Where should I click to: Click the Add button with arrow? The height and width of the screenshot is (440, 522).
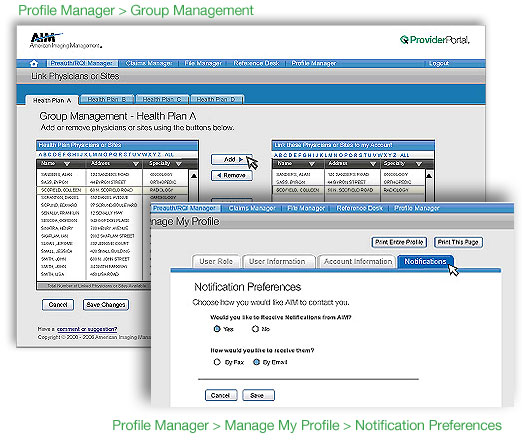pyautogui.click(x=232, y=159)
